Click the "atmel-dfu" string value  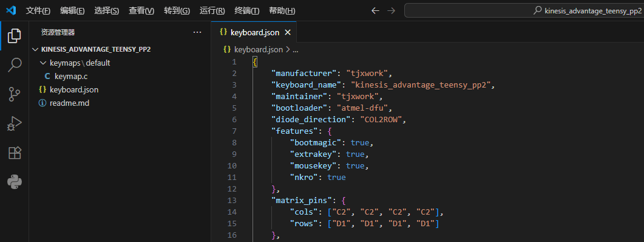(x=362, y=108)
